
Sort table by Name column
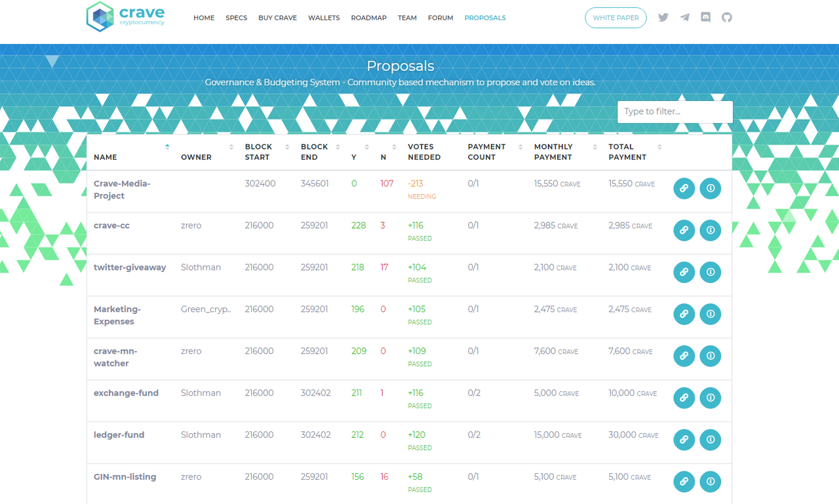[x=131, y=152]
